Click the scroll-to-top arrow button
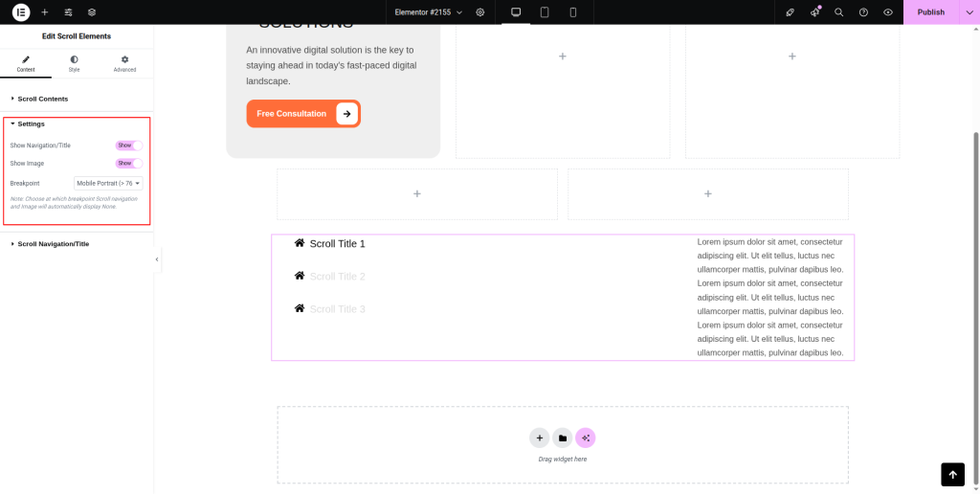980x494 pixels. [952, 475]
